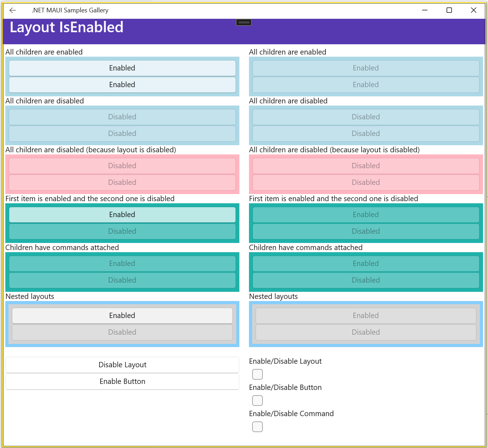
Task: Click top Enabled button in left light-blue group
Action: [x=122, y=68]
